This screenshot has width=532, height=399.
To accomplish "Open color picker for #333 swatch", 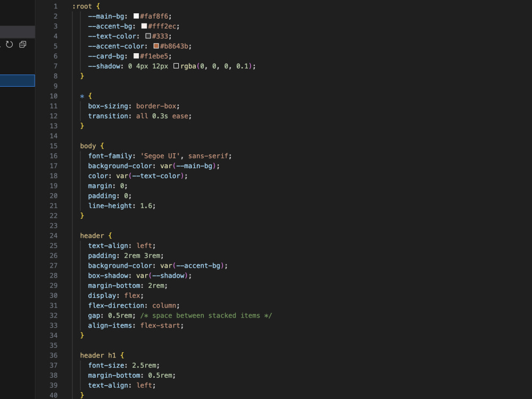I will (148, 36).
